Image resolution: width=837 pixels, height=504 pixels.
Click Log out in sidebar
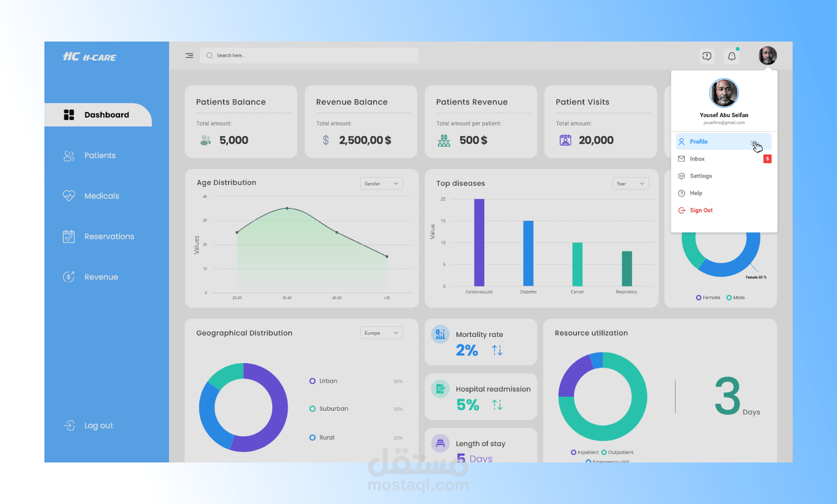click(88, 426)
